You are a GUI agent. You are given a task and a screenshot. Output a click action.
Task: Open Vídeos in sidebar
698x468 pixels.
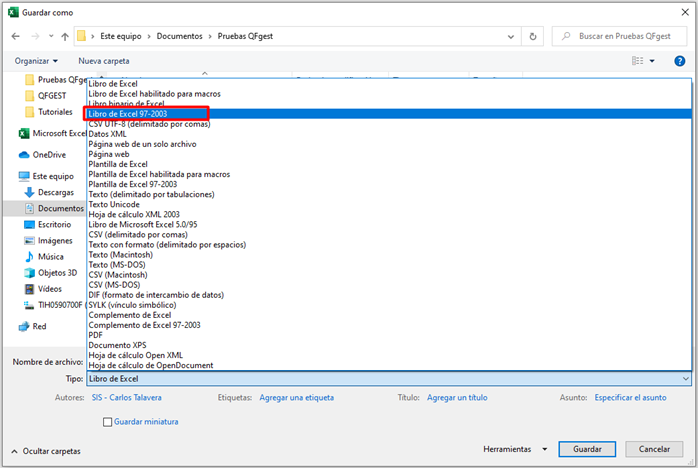pyautogui.click(x=43, y=289)
